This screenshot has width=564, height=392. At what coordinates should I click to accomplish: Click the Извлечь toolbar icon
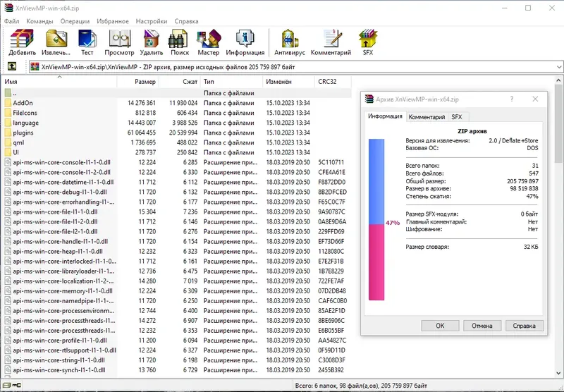coord(56,39)
